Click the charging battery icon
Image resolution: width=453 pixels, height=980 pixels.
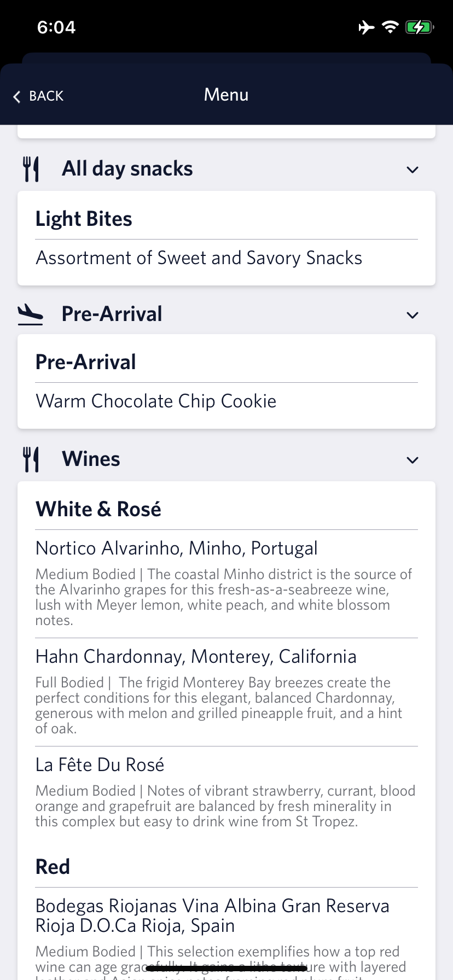(x=419, y=27)
